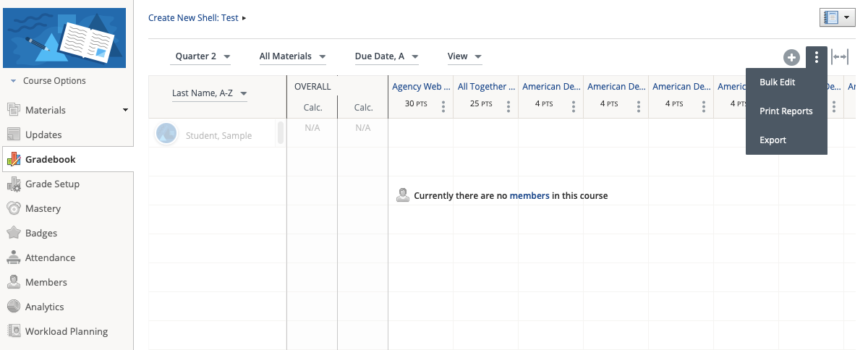Open the Due Date, A sort dropdown

click(x=386, y=56)
